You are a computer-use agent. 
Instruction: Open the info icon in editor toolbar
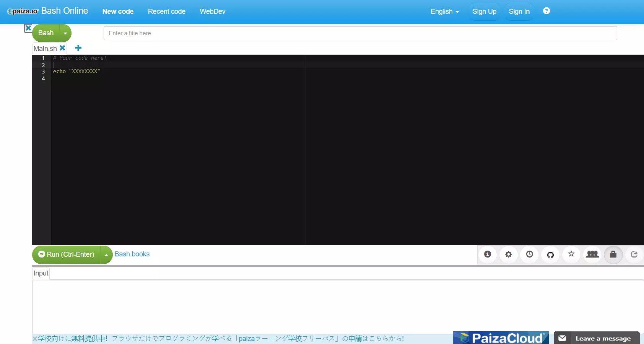[488, 254]
